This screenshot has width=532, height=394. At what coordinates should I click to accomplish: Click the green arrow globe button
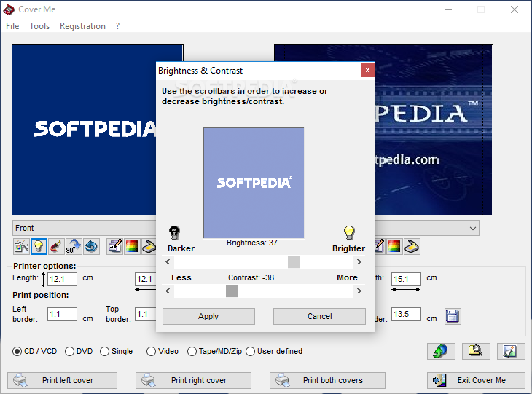pos(441,351)
